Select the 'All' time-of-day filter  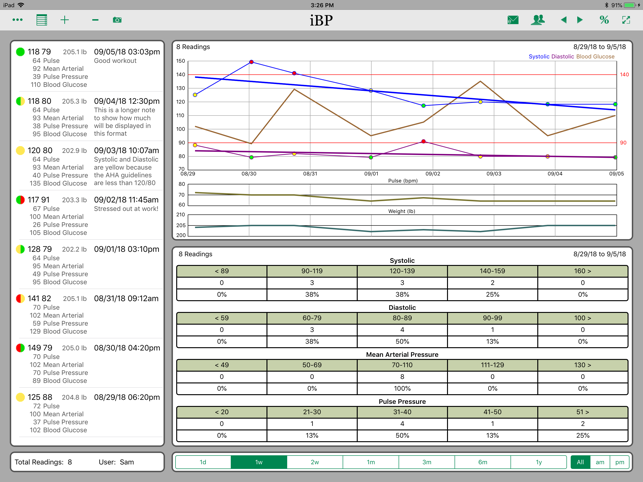(580, 462)
